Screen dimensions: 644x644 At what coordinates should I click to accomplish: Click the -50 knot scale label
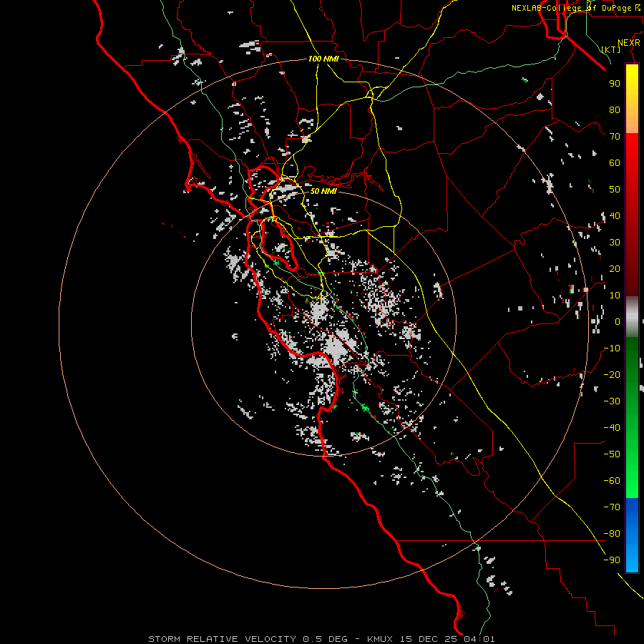612,454
